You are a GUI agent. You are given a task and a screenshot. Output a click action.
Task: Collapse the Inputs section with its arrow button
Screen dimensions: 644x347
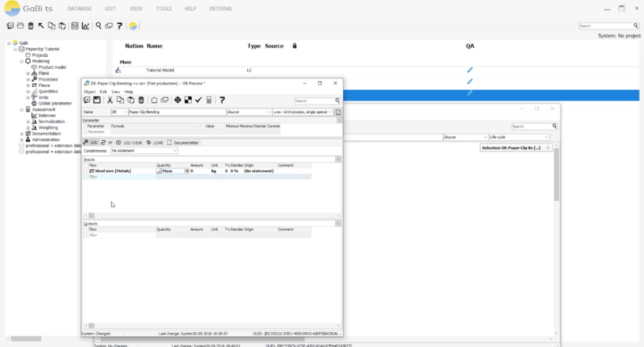point(338,159)
